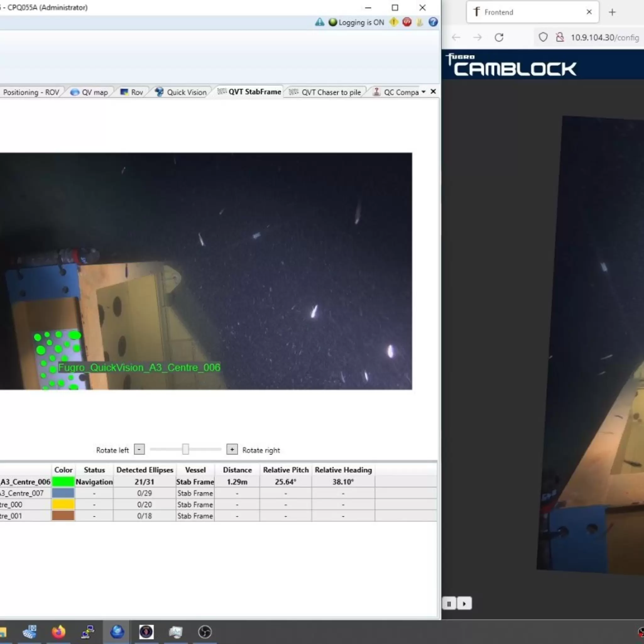Open the QC Compa tab
The width and height of the screenshot is (644, 644).
(396, 92)
